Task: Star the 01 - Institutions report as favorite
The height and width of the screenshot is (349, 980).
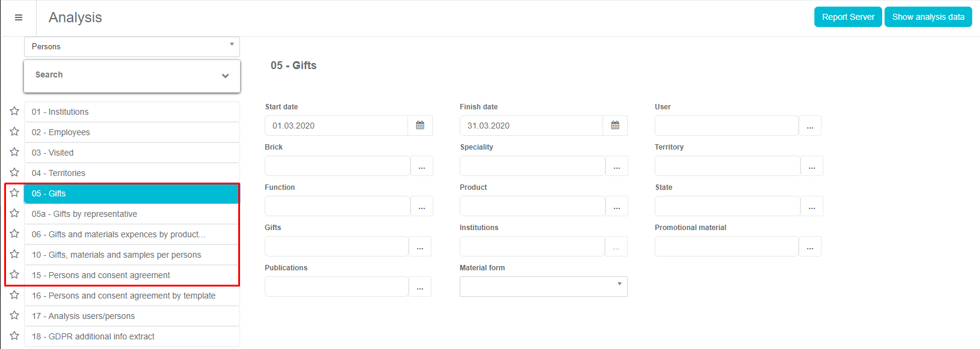Action: click(14, 111)
